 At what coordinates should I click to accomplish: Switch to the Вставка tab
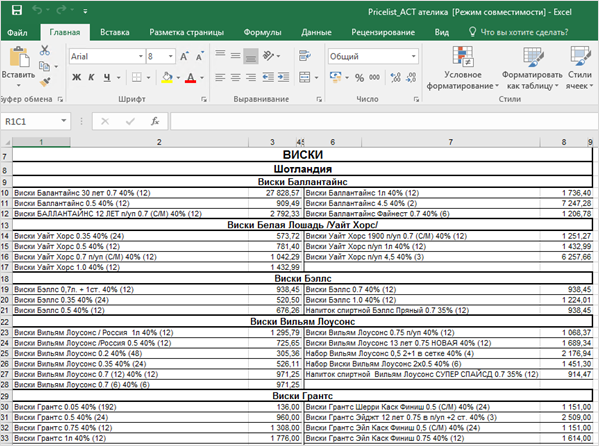(115, 32)
